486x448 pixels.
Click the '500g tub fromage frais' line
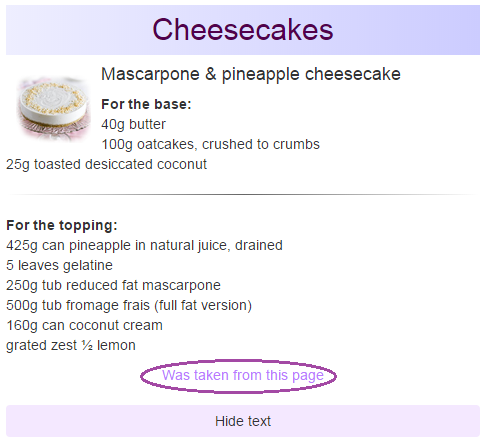coord(129,305)
